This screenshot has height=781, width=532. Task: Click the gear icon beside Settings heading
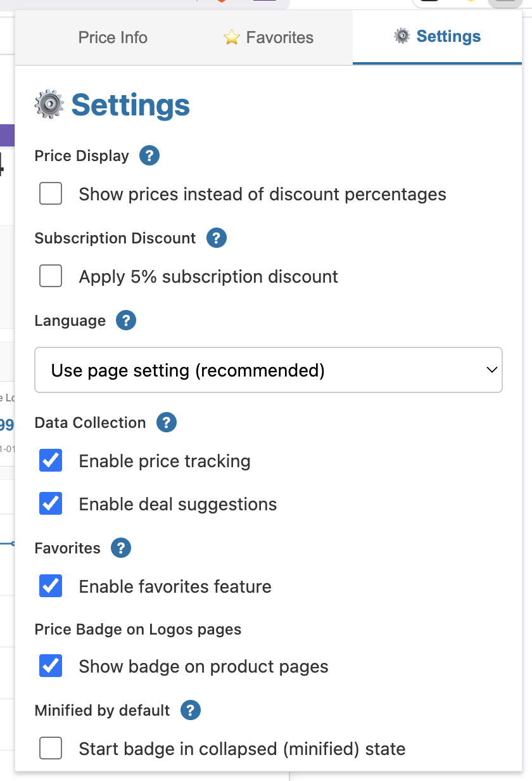point(49,105)
